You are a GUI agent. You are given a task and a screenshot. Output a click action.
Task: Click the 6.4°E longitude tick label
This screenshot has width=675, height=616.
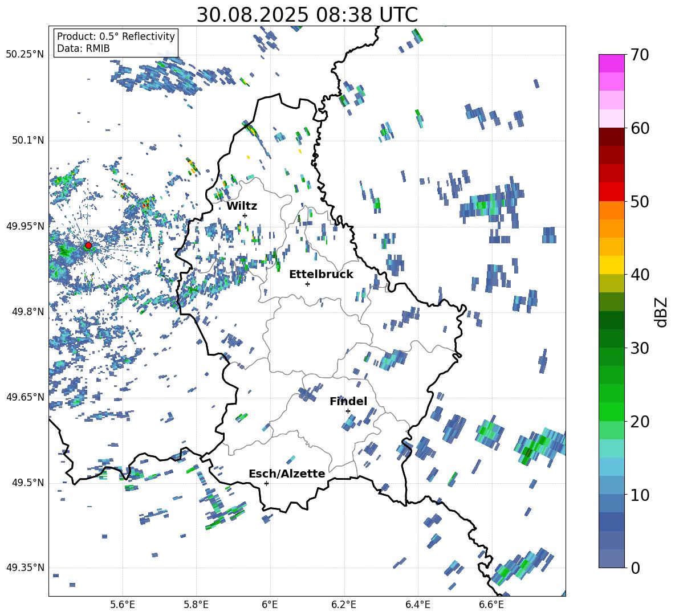417,605
